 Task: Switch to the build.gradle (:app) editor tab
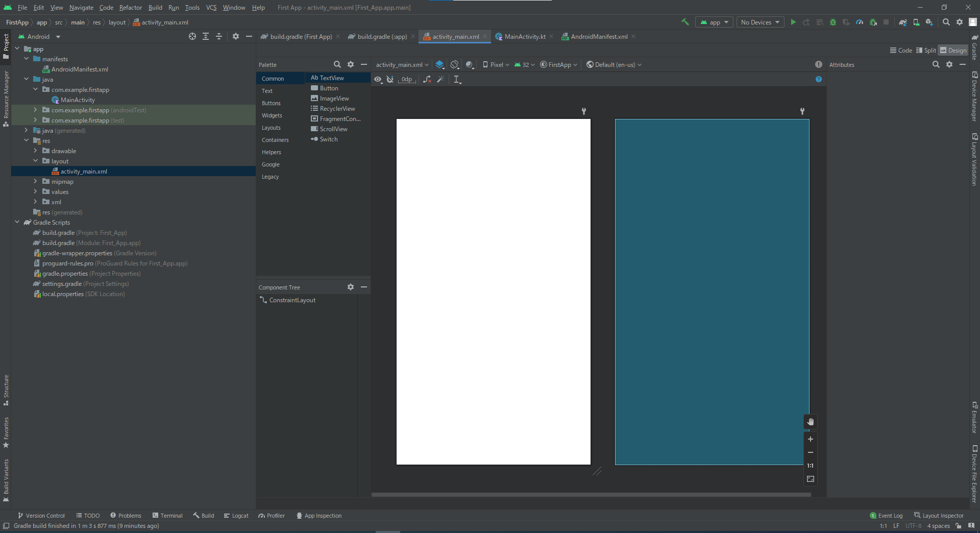coord(381,36)
